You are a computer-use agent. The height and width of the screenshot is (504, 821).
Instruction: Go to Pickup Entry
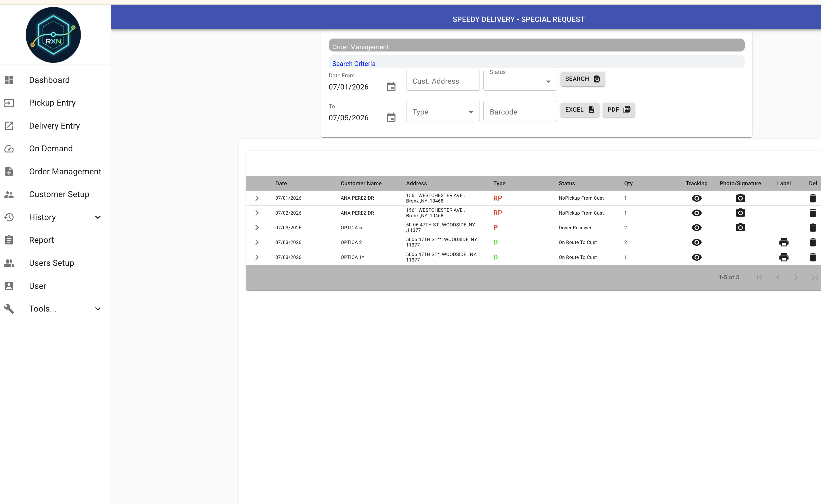tap(52, 103)
